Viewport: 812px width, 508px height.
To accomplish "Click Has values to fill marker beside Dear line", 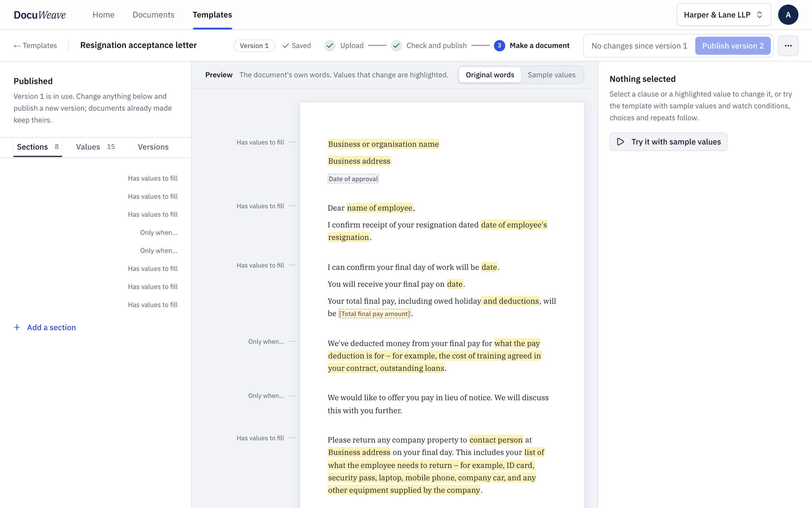I will tap(260, 206).
